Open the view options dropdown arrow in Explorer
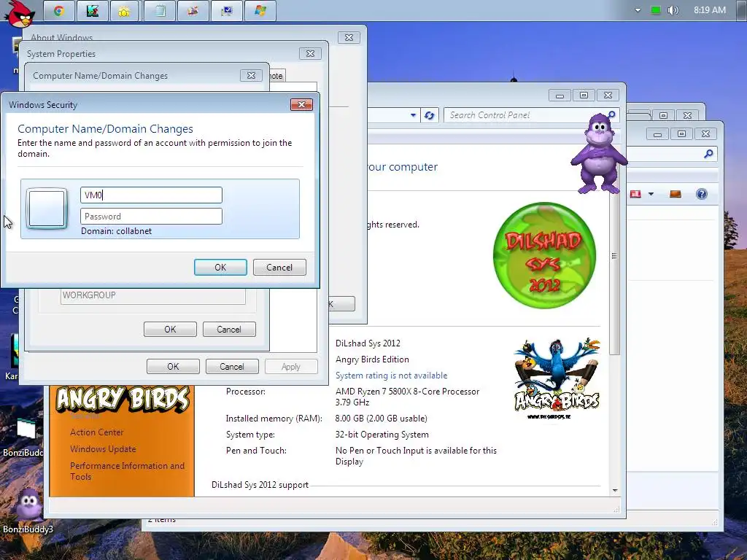The width and height of the screenshot is (747, 560). click(651, 194)
